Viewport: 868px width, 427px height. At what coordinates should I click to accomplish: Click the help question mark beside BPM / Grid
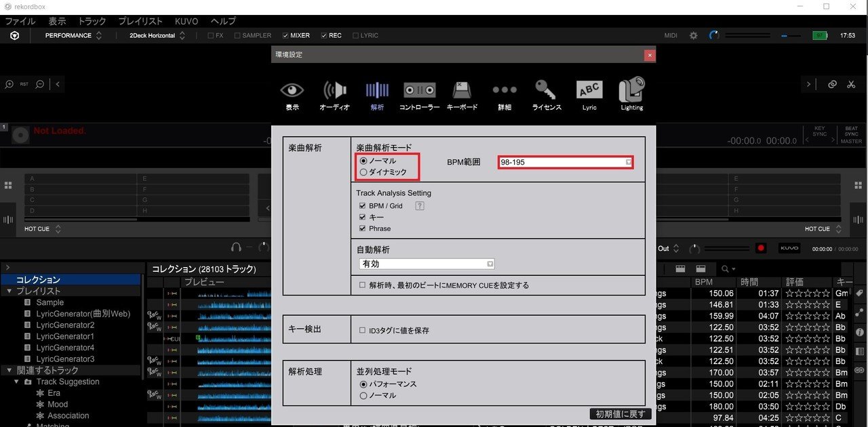pos(419,205)
